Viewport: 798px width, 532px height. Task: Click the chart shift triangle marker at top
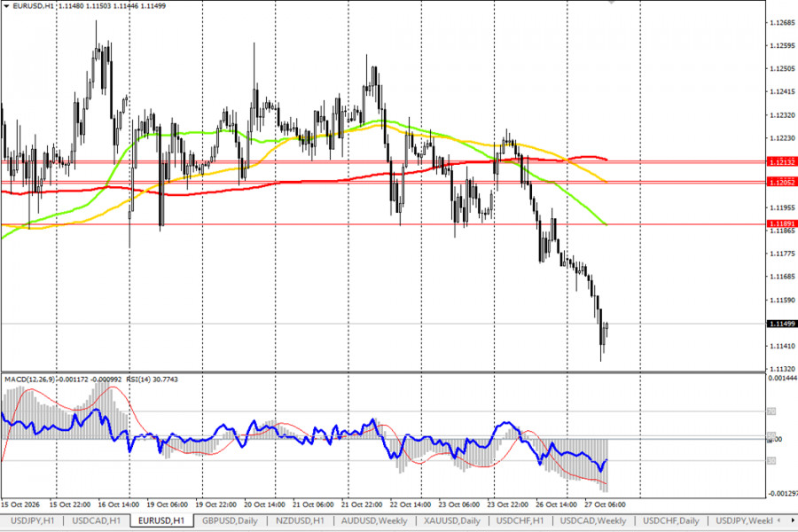click(611, 2)
